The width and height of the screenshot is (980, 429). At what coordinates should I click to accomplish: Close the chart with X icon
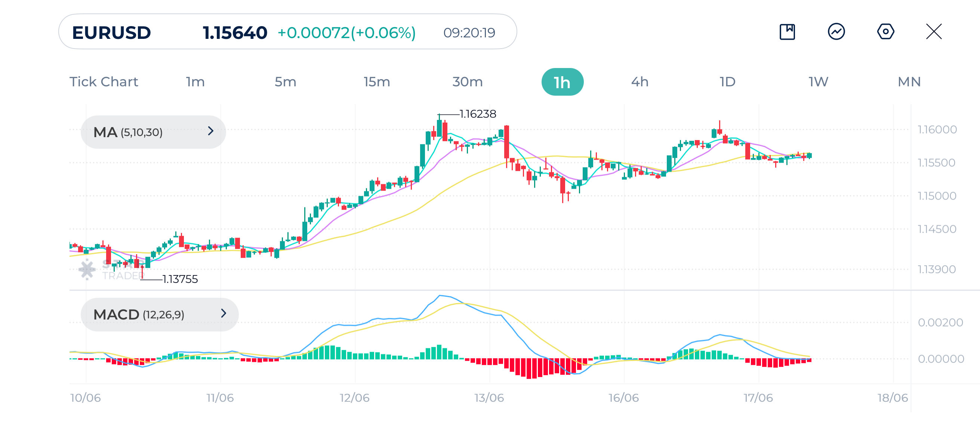pos(934,31)
